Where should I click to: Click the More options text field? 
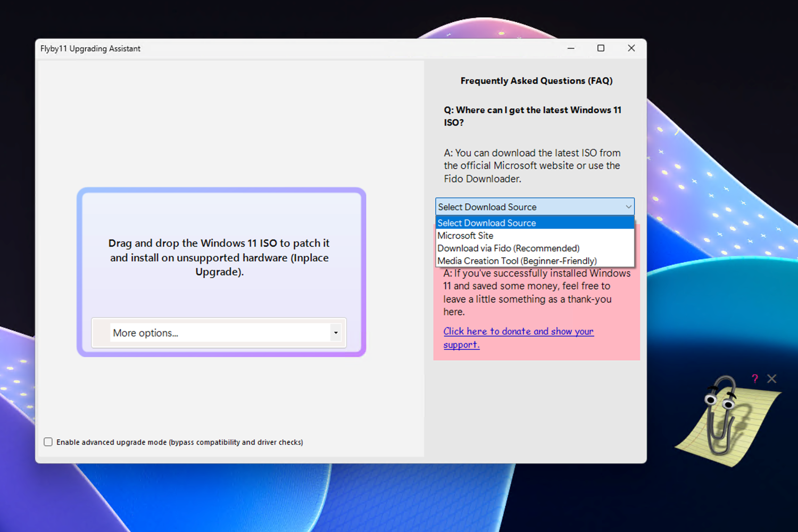(x=220, y=333)
